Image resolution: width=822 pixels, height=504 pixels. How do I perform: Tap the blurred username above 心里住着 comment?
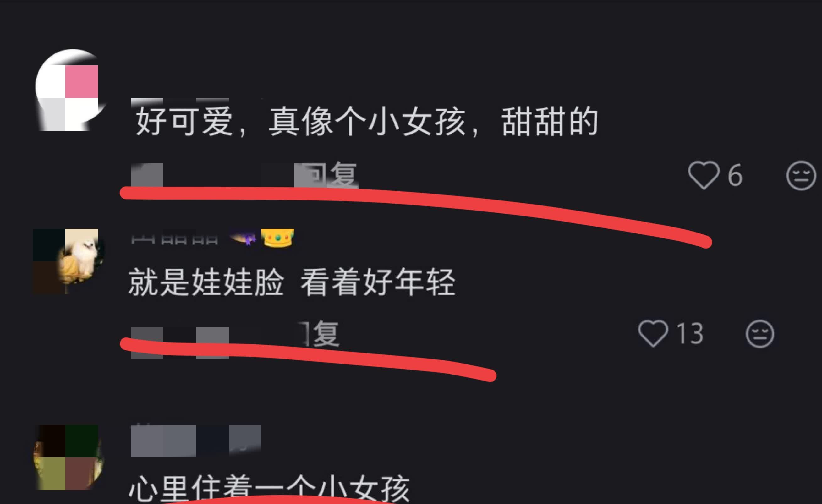tap(196, 440)
